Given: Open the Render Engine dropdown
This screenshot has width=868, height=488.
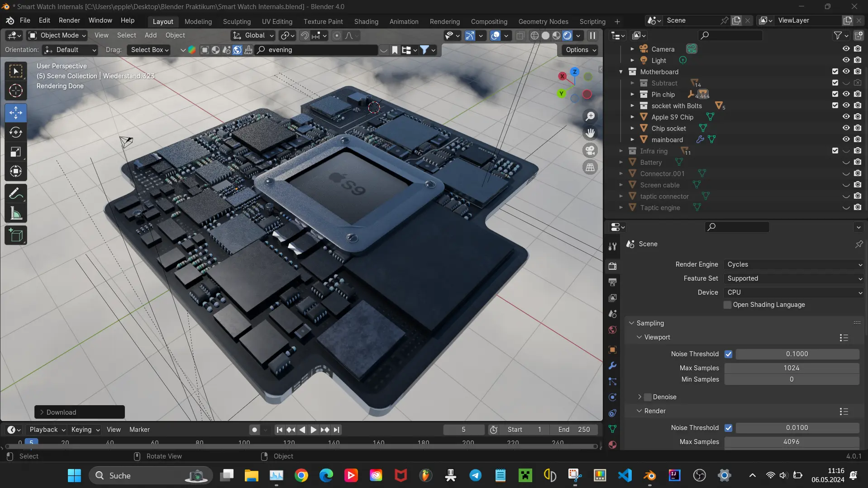Looking at the screenshot, I should pyautogui.click(x=793, y=264).
